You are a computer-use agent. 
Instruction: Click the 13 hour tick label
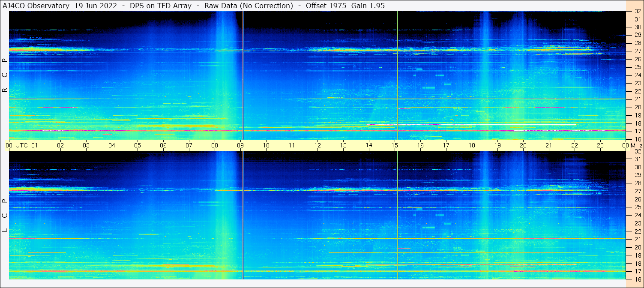coord(343,145)
